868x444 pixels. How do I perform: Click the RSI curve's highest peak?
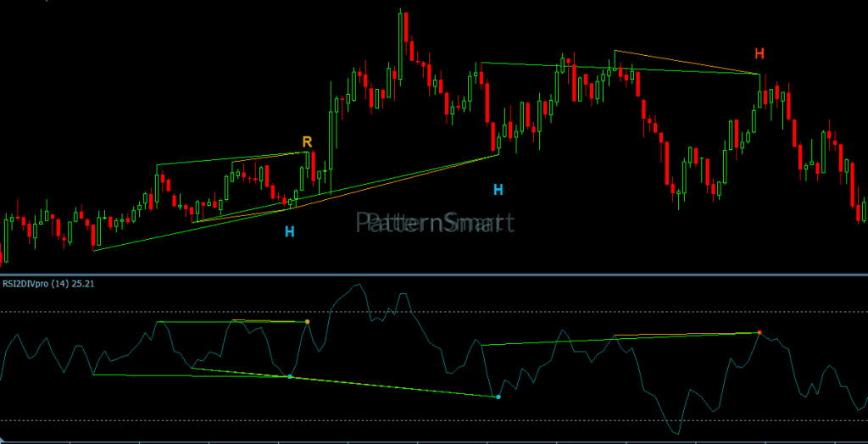(x=359, y=285)
